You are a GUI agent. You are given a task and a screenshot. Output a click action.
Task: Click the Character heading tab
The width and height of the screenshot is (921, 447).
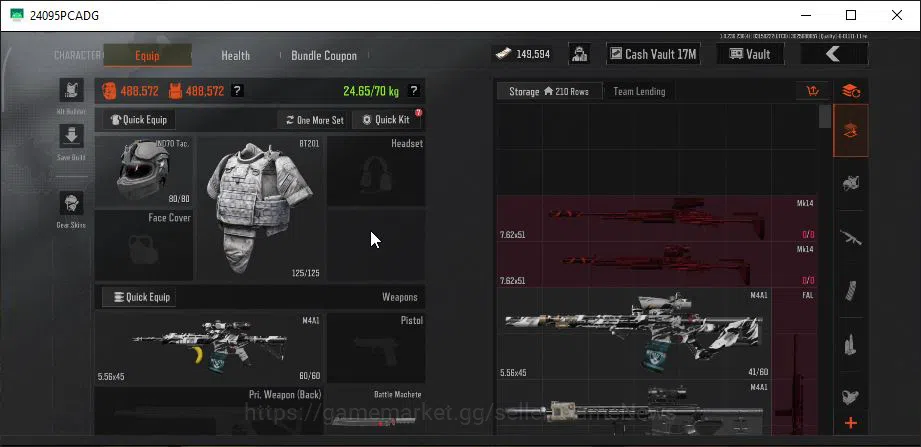click(x=77, y=55)
